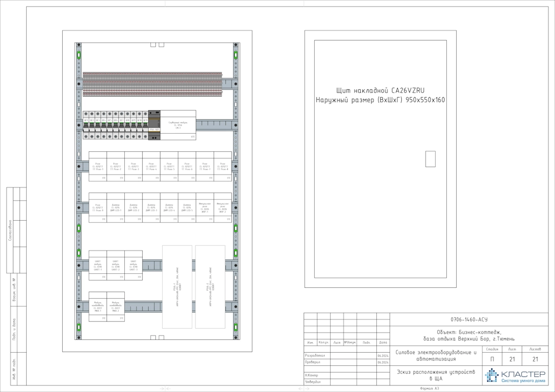Click the Стадия cell showing П
Screen dimensions: 555x392
click(492, 359)
